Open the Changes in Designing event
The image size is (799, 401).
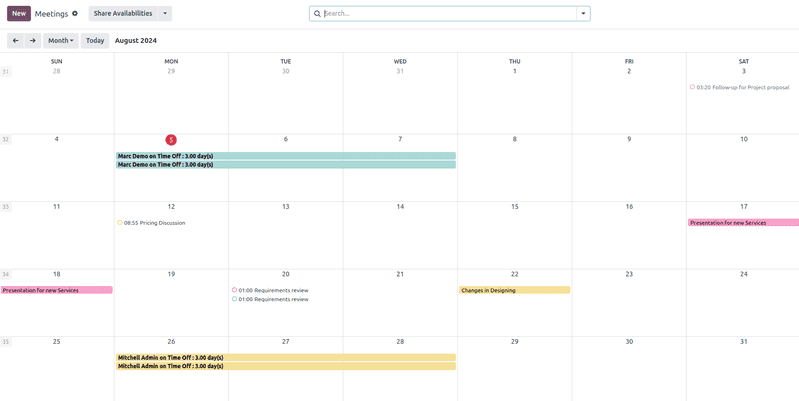point(514,290)
